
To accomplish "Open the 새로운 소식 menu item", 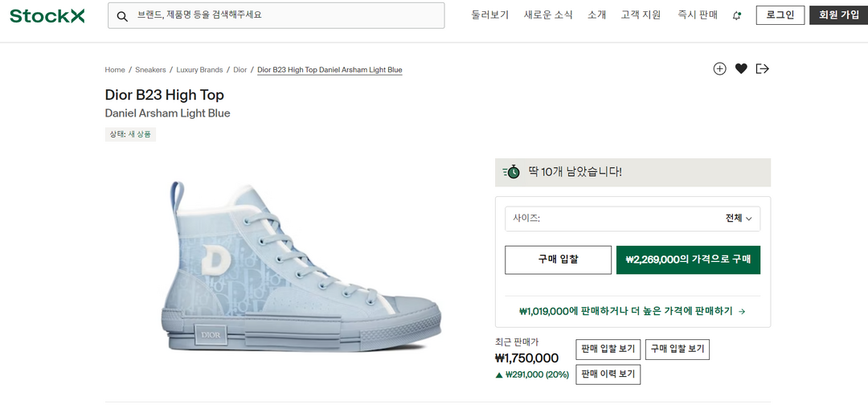I will coord(548,15).
